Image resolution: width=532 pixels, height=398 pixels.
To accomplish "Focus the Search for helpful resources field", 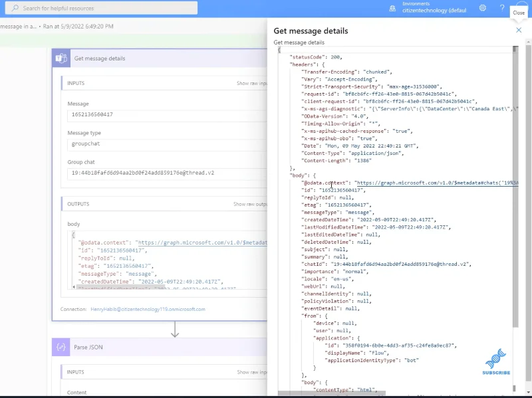I will click(101, 8).
